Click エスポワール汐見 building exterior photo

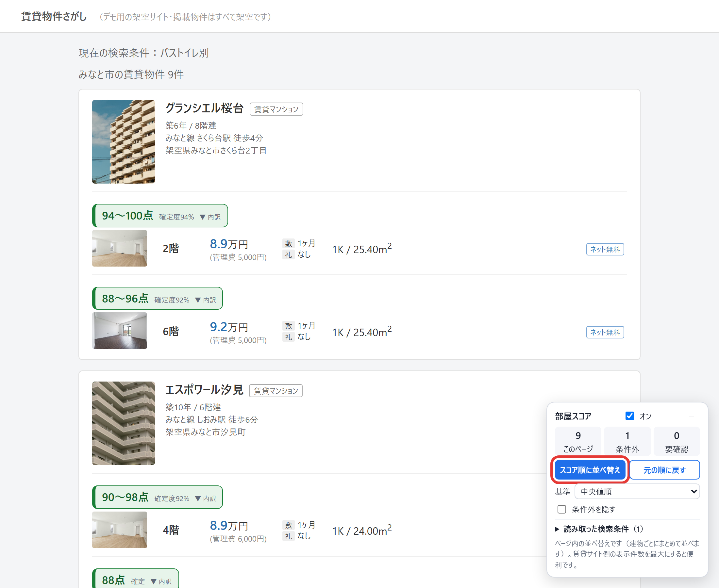[x=123, y=423]
